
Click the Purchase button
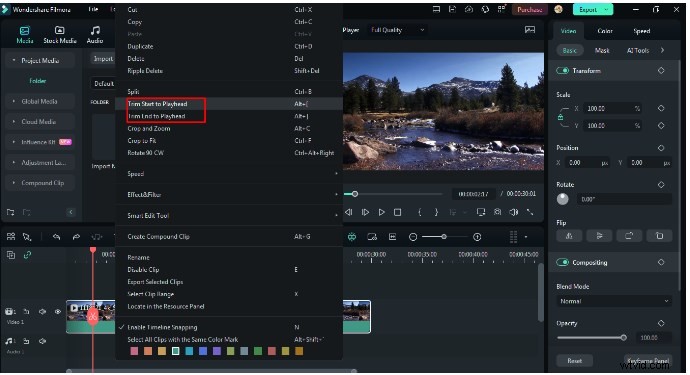529,9
